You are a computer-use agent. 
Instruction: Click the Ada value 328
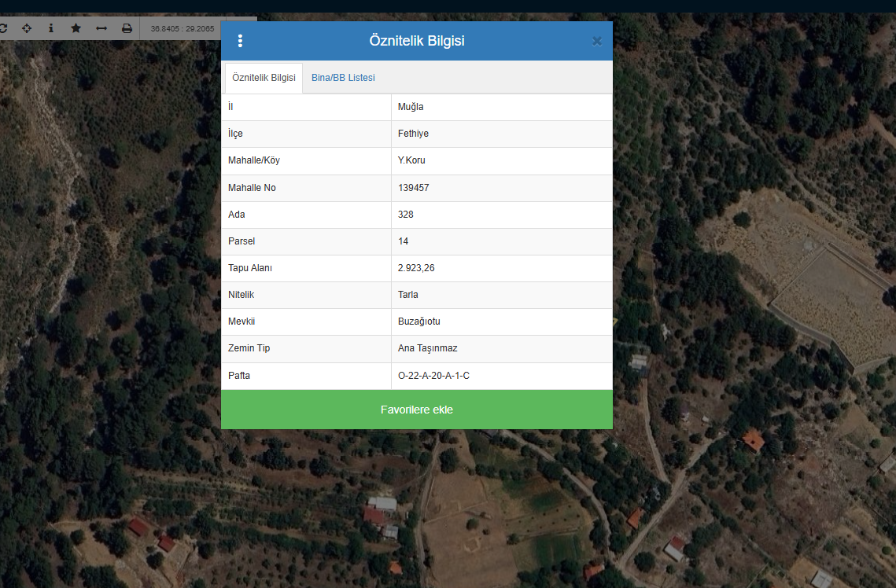pyautogui.click(x=405, y=215)
